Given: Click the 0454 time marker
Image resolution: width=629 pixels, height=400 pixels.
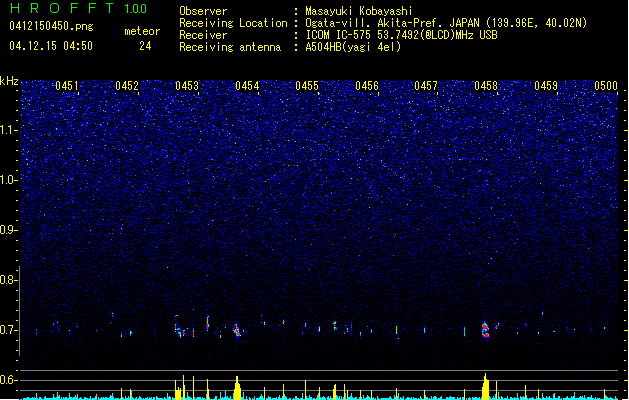Looking at the screenshot, I should tap(247, 86).
